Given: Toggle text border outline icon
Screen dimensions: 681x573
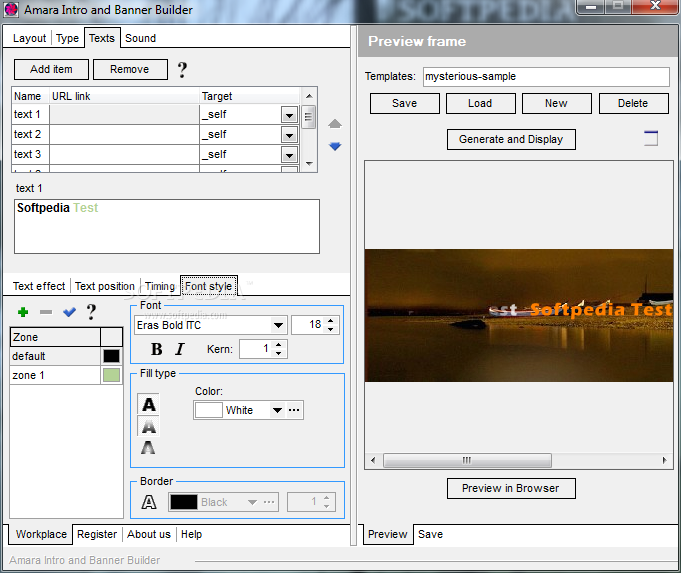Looking at the screenshot, I should [149, 502].
